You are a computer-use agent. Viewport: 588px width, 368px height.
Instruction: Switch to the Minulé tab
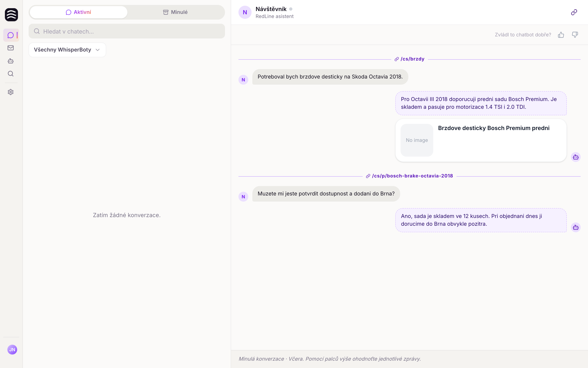pos(175,12)
